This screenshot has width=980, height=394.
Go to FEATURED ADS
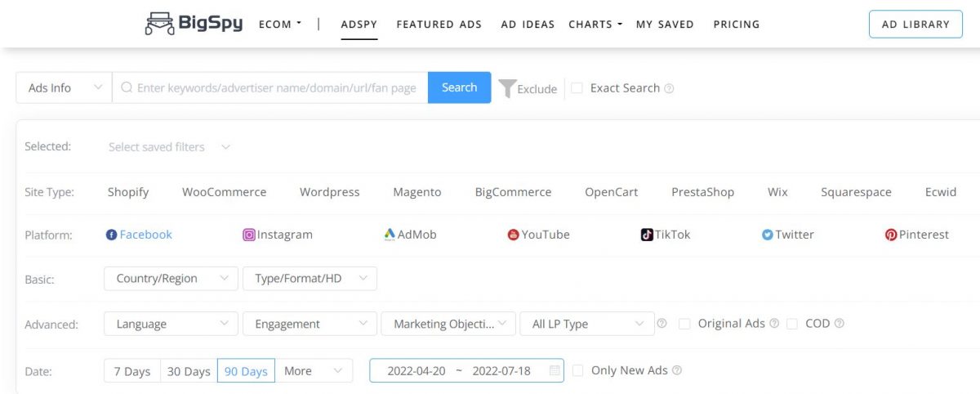coord(439,25)
